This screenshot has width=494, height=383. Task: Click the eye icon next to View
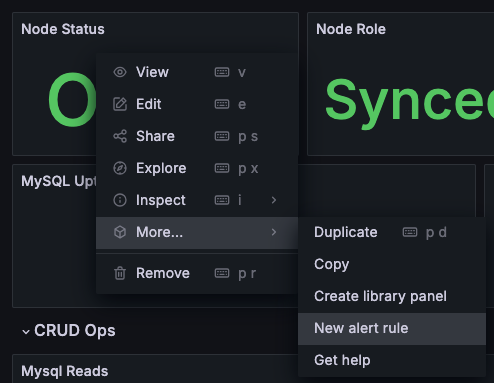[x=120, y=72]
